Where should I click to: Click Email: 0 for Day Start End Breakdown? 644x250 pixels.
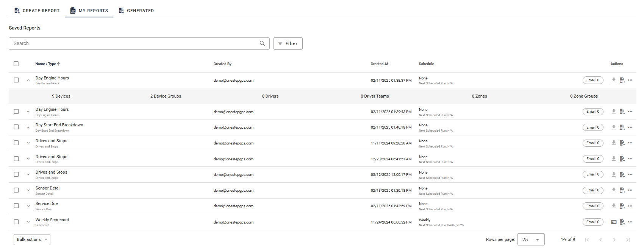[593, 127]
